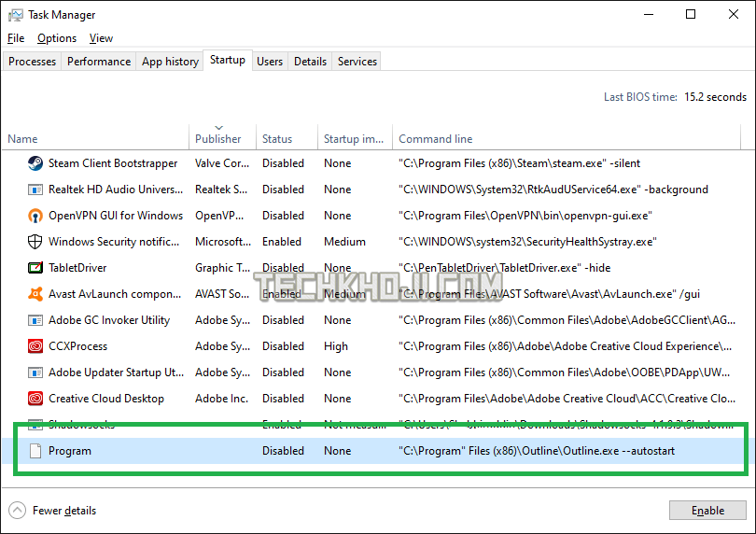Click the Avast AvLaunch orange icon
This screenshot has height=534, width=756.
point(35,294)
